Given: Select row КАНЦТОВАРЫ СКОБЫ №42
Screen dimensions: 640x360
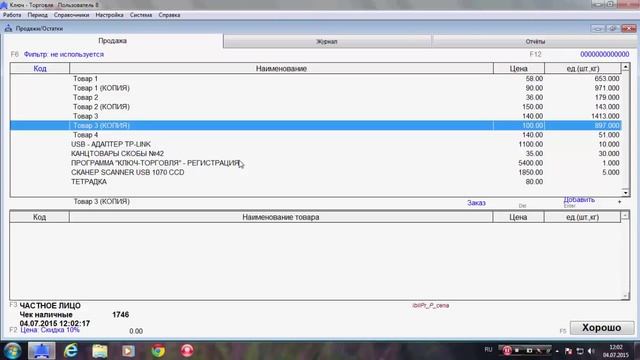Looking at the screenshot, I should pyautogui.click(x=316, y=153).
